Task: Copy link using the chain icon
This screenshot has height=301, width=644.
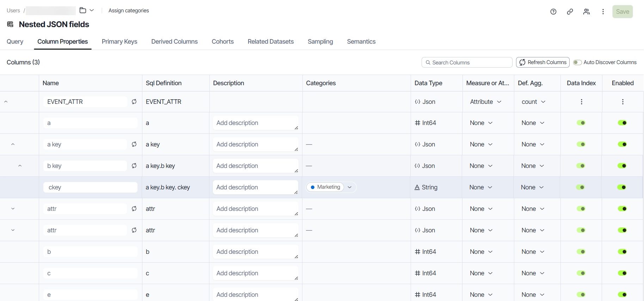Action: (570, 12)
